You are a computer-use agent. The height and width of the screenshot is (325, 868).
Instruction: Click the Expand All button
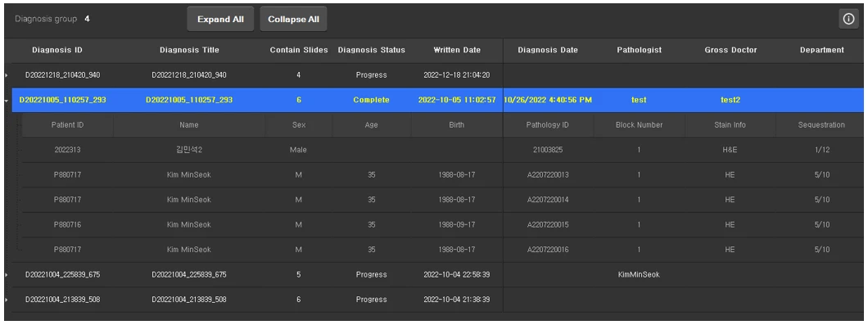(x=220, y=19)
